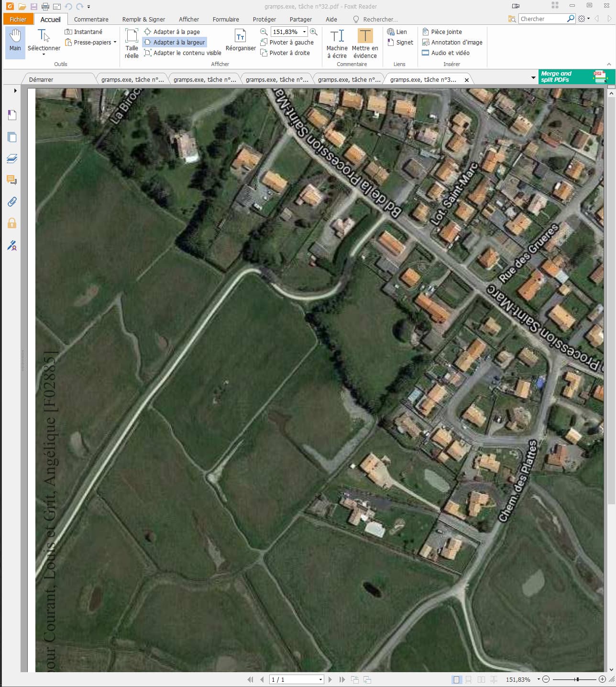This screenshot has width=616, height=687.
Task: Open the Fichier menu
Action: (x=18, y=19)
